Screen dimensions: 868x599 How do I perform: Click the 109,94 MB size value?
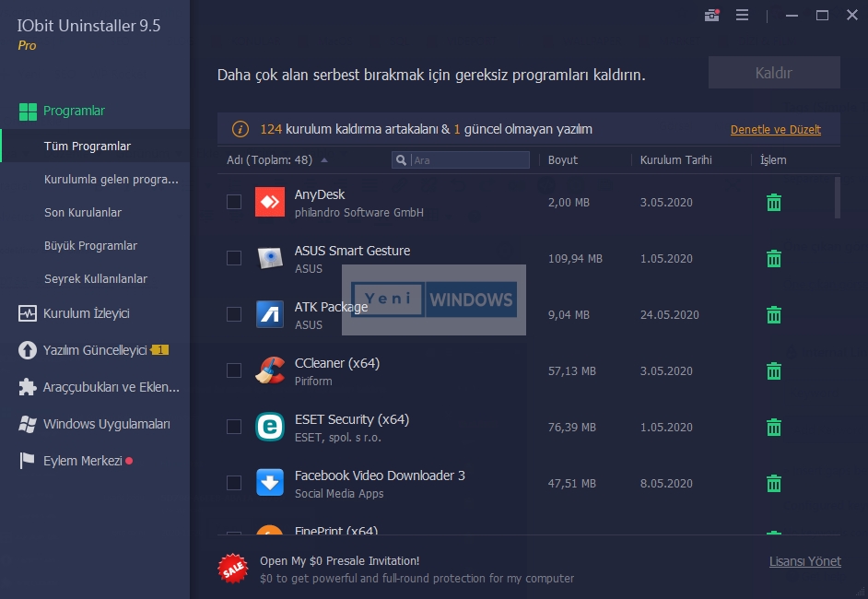pyautogui.click(x=575, y=259)
